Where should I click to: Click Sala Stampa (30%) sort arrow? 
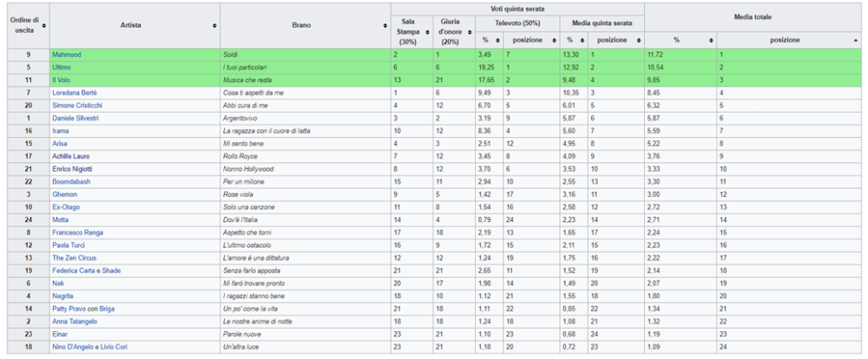428,32
